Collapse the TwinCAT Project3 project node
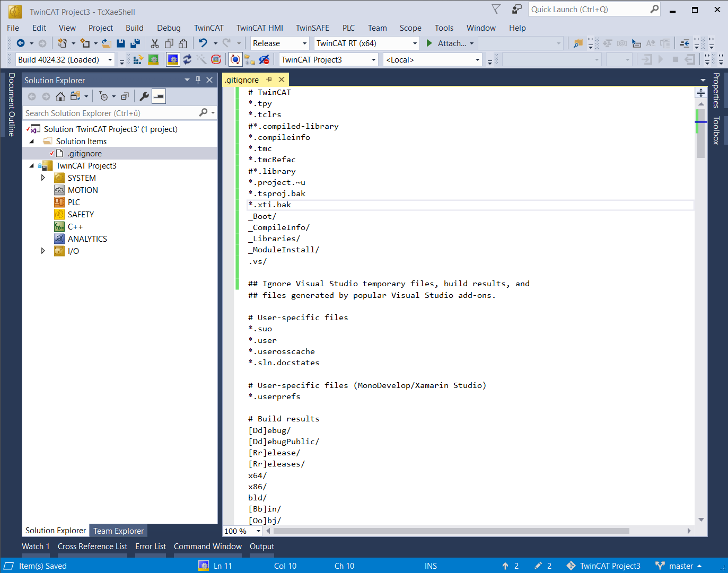Screen dimensions: 728x573 point(31,166)
